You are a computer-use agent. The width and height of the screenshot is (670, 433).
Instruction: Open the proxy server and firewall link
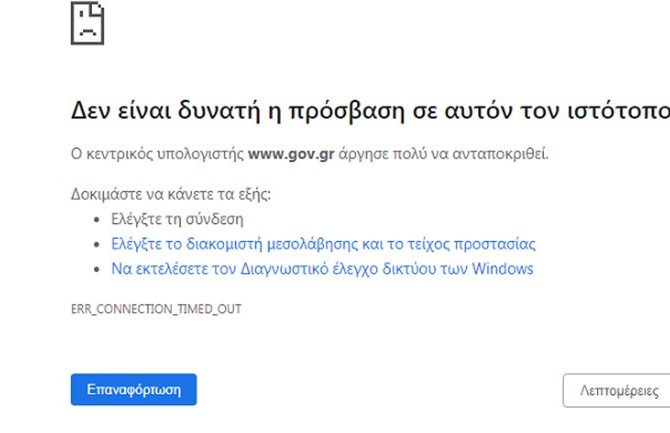323,243
